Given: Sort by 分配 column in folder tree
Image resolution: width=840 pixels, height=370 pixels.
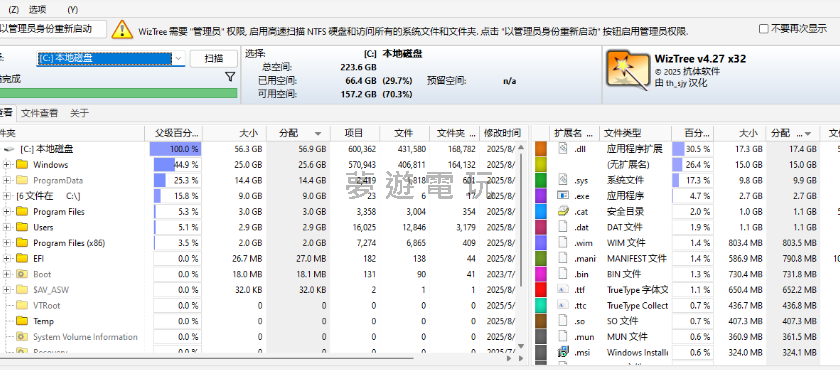Looking at the screenshot, I should [x=298, y=133].
